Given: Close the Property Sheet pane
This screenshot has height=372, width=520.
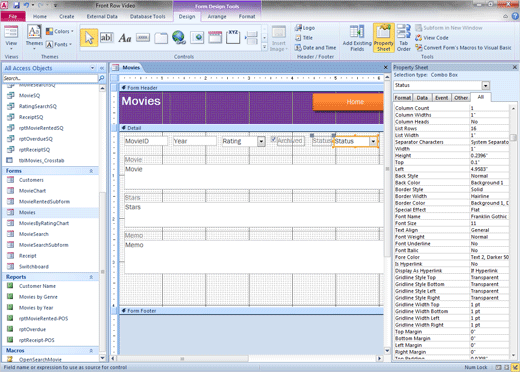Looking at the screenshot, I should click(515, 67).
